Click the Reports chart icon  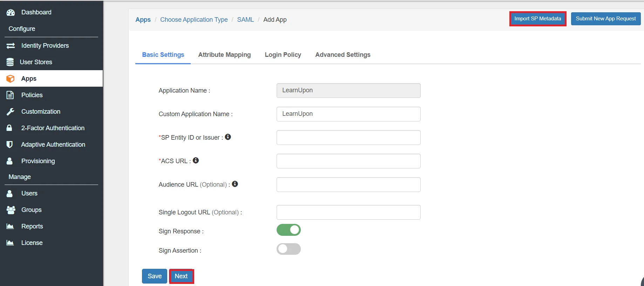(x=10, y=226)
